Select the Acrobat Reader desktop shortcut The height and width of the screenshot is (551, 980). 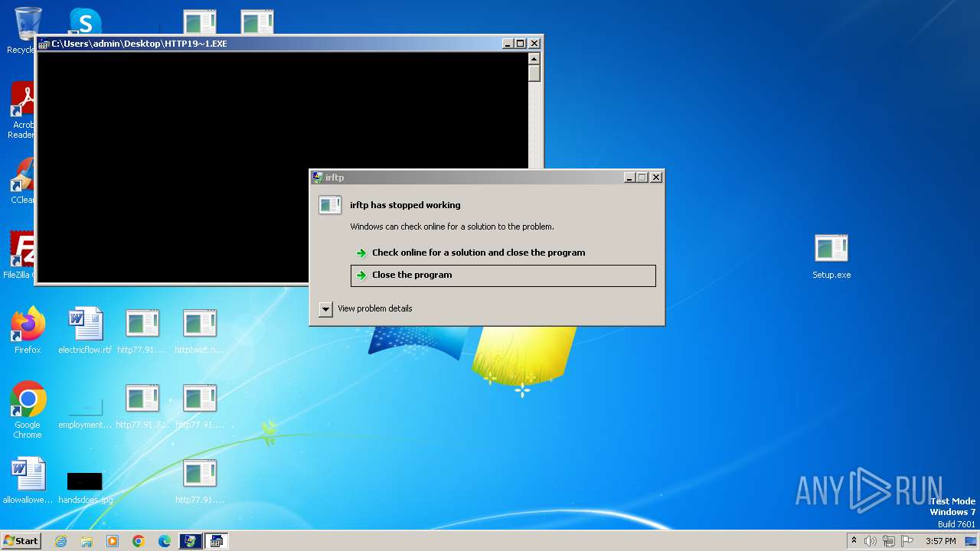click(23, 111)
